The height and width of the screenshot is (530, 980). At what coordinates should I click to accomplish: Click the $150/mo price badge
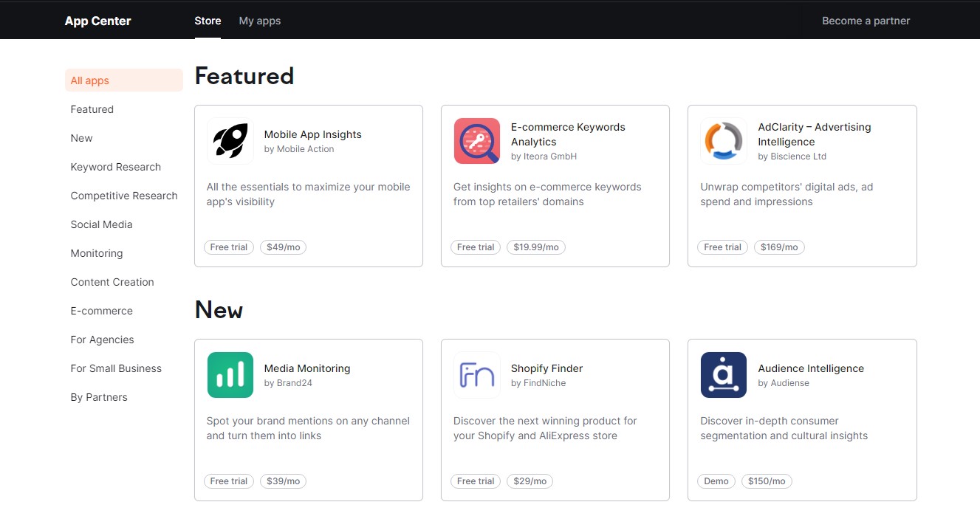767,481
